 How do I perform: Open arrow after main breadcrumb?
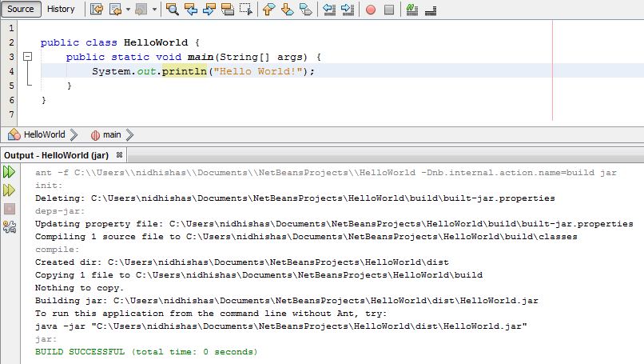click(x=129, y=134)
